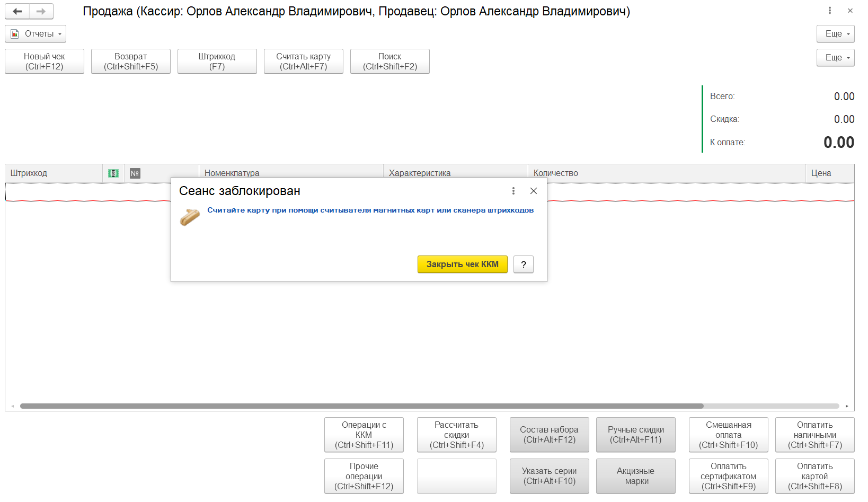868x502 pixels.
Task: Click the card reader icon in dialog
Action: [x=190, y=216]
